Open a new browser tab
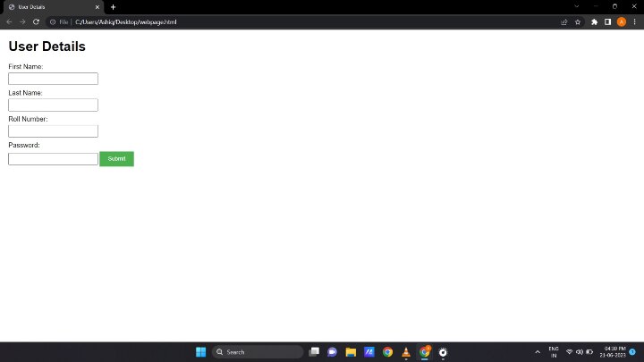Viewport: 644px width, 362px height. (113, 7)
